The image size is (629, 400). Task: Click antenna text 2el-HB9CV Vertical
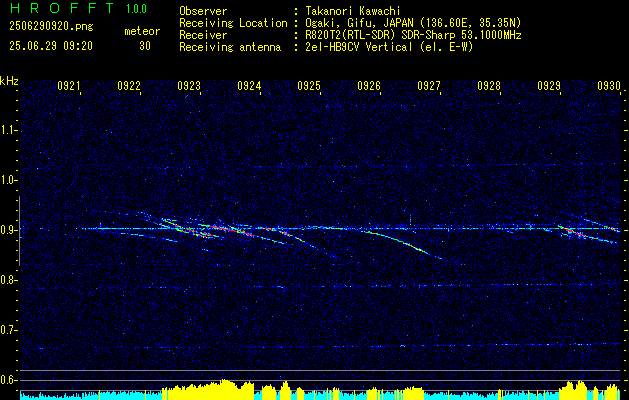359,47
